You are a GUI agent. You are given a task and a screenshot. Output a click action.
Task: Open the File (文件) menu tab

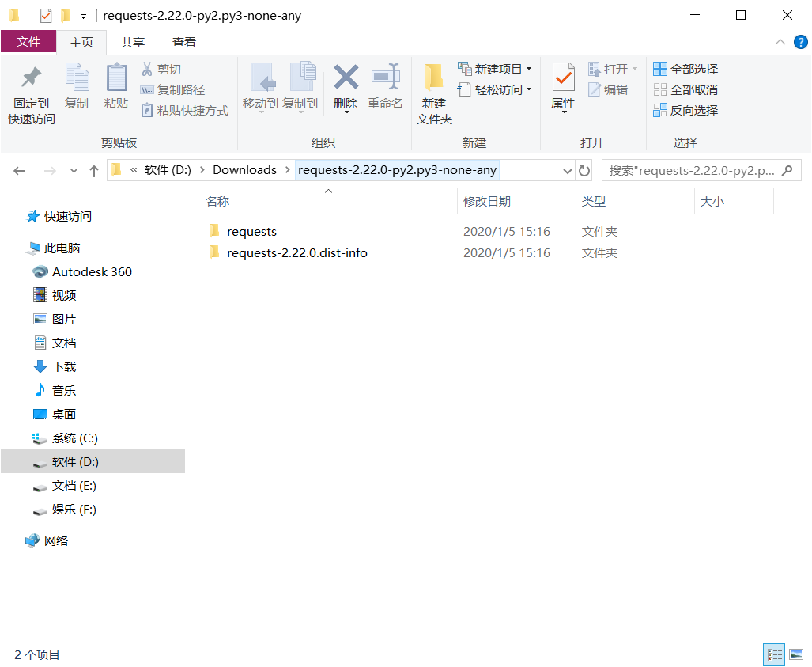point(28,41)
